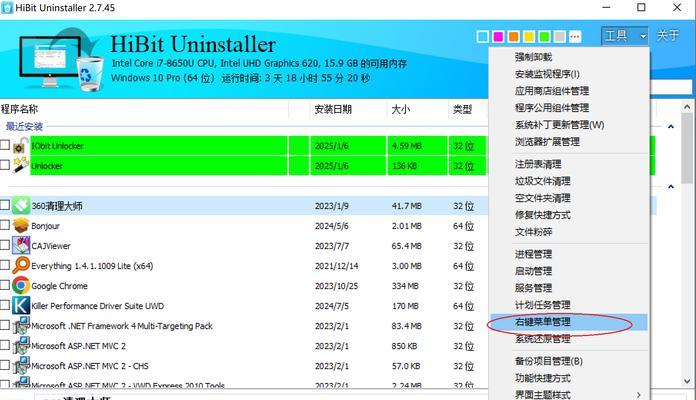
Task: Open the 工具 dropdown button
Action: (625, 36)
